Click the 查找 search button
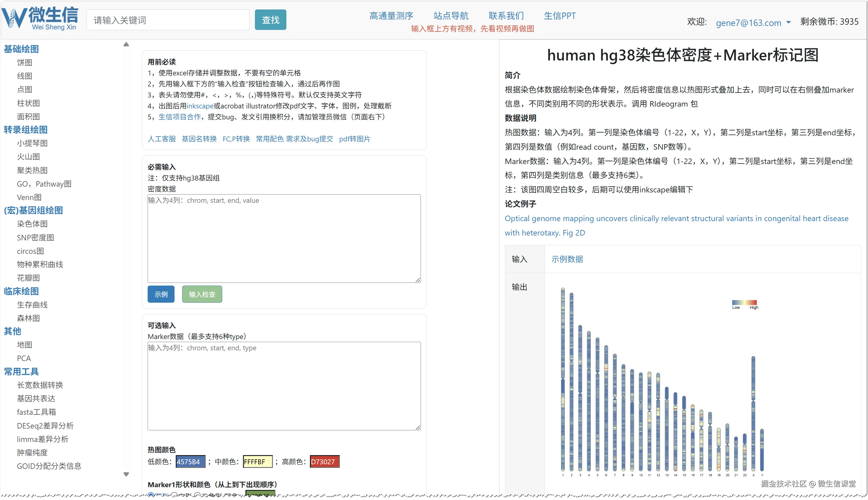This screenshot has height=500, width=868. [x=270, y=20]
